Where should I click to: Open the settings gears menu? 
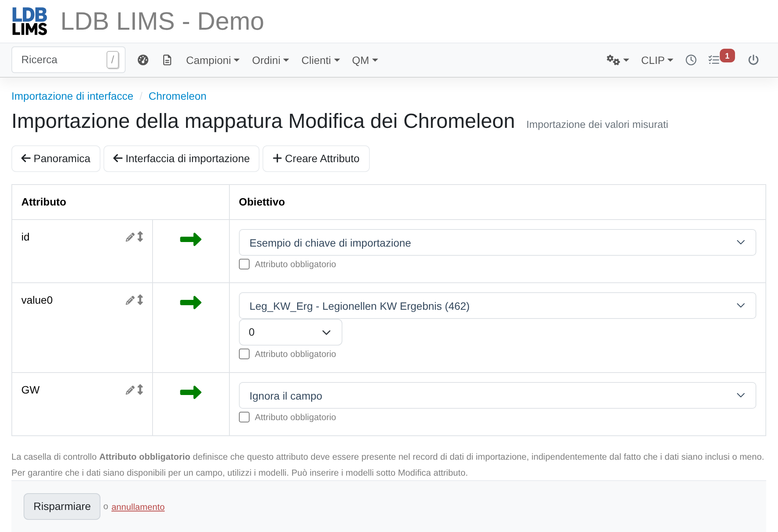(x=617, y=60)
